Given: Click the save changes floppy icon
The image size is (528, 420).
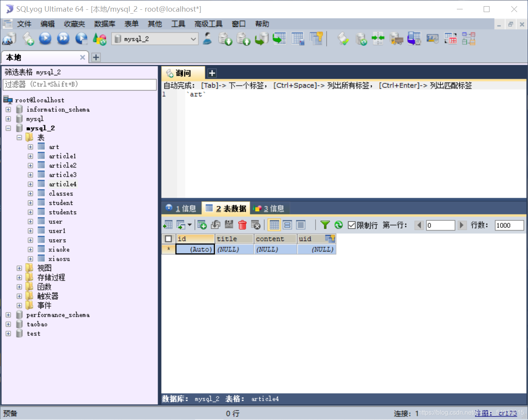Looking at the screenshot, I should tap(229, 225).
